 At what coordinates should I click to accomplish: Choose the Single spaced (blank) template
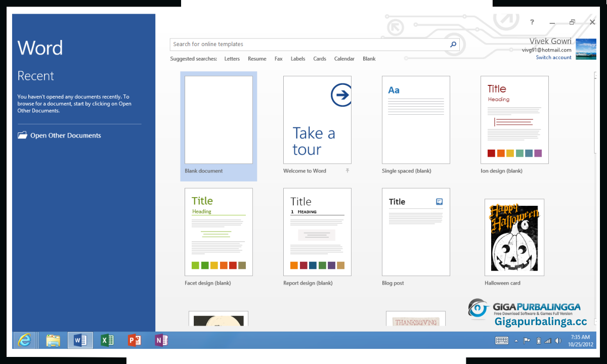(x=416, y=120)
